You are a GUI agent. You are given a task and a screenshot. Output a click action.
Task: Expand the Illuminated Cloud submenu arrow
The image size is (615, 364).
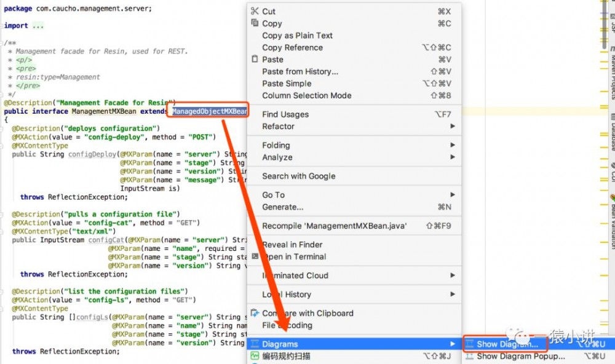(x=453, y=275)
